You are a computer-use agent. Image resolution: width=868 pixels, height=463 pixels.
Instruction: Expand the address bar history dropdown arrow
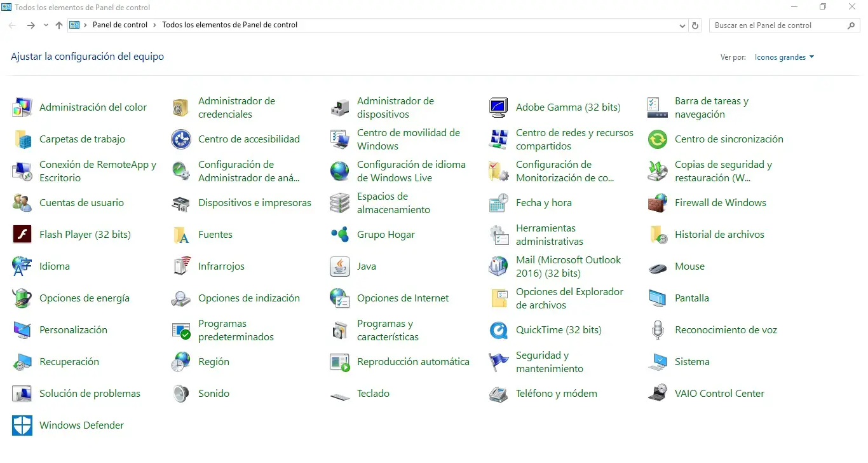[x=682, y=25]
